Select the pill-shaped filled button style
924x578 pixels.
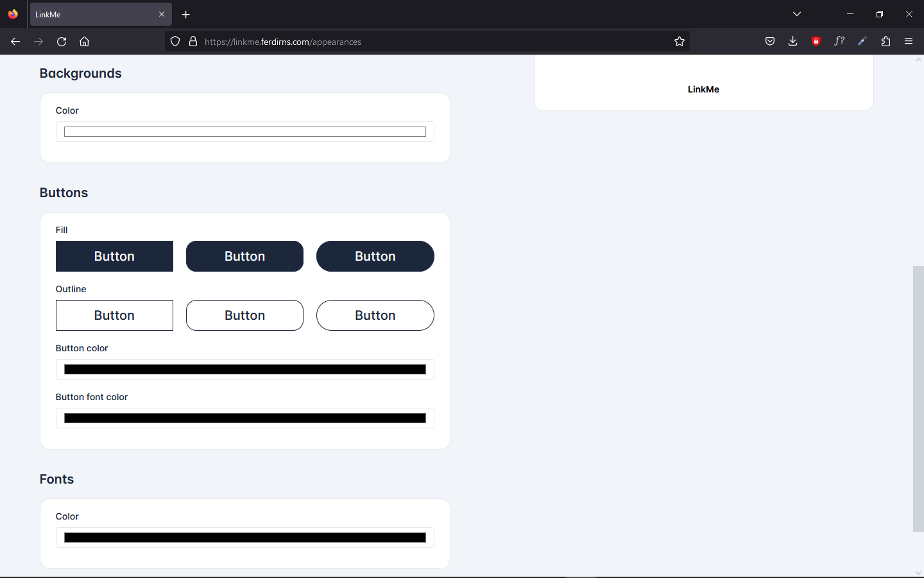375,256
